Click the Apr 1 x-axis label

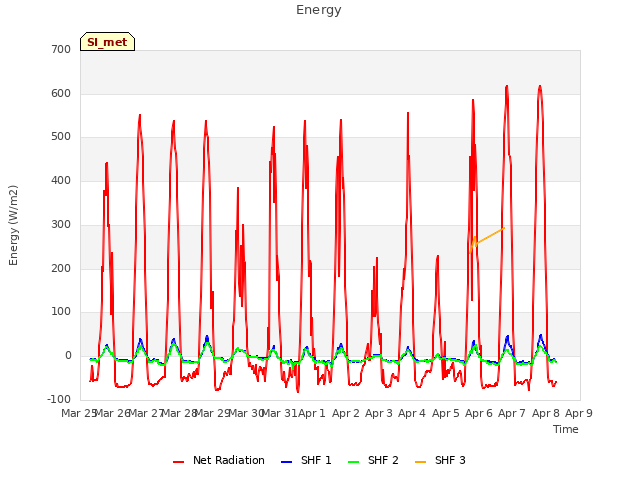pos(312,413)
